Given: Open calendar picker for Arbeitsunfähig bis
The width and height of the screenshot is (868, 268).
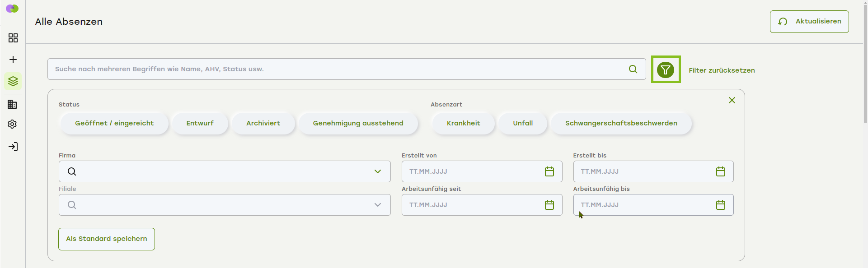Looking at the screenshot, I should (720, 205).
